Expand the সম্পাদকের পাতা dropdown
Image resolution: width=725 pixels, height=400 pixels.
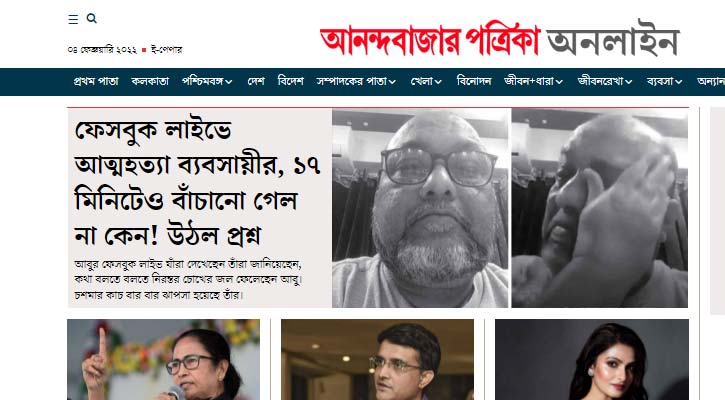pyautogui.click(x=356, y=81)
